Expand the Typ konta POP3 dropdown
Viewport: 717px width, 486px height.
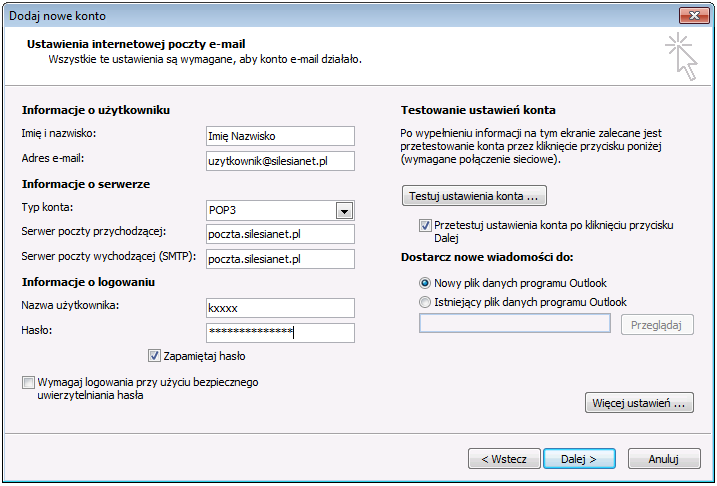tap(345, 210)
